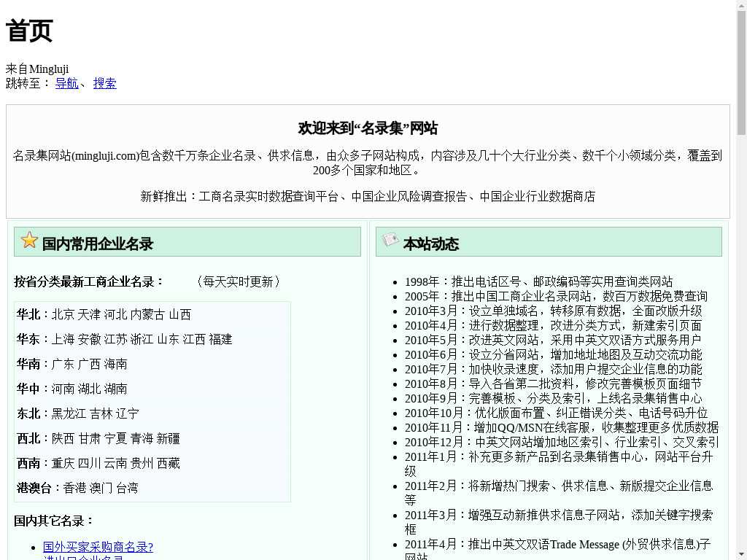Select 安徽 in the 华东 row
This screenshot has width=747, height=560.
click(x=89, y=339)
